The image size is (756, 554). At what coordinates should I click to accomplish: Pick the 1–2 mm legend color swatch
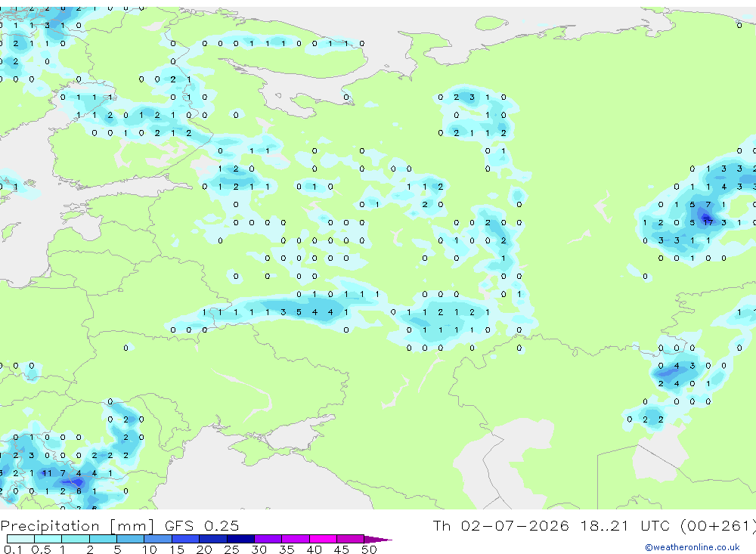[x=75, y=539]
